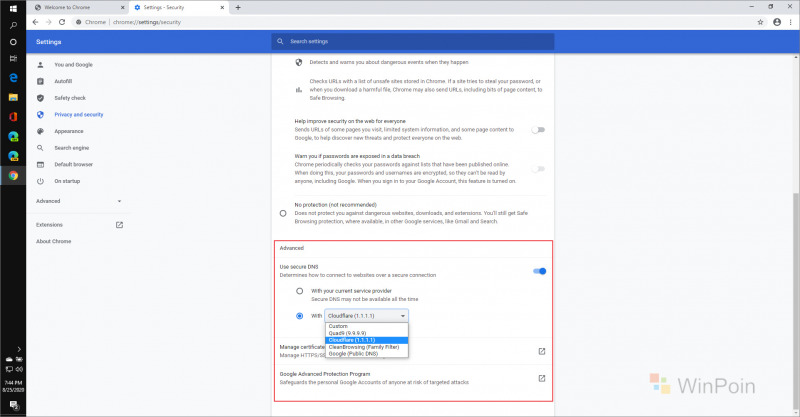Open About Chrome page

(x=54, y=241)
